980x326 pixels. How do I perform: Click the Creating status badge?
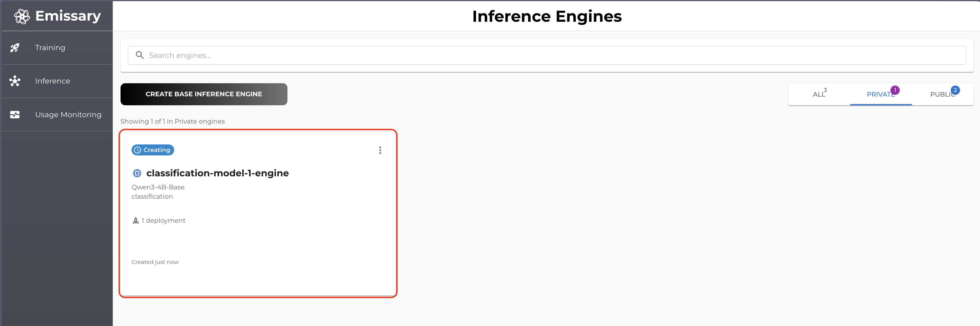[x=152, y=150]
